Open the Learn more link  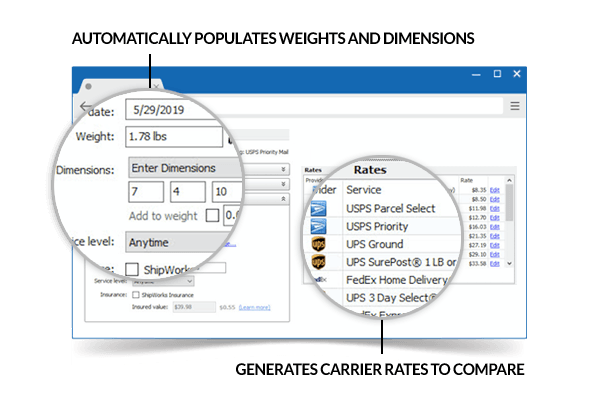[255, 307]
